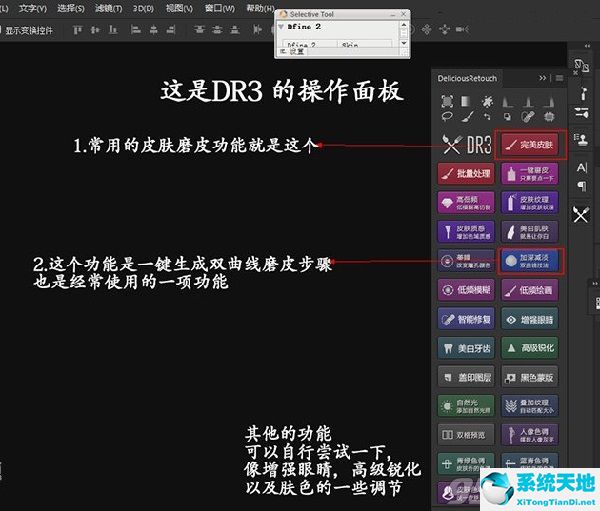Image resolution: width=600 pixels, height=511 pixels.
Task: Click the 3D pan icon in options bar
Action: 427,29
